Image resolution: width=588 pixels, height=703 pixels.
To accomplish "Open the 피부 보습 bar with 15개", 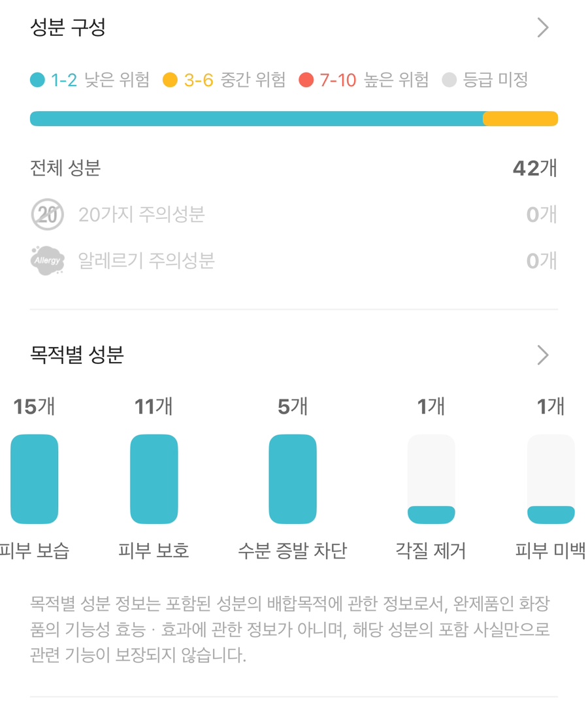I will (x=35, y=479).
